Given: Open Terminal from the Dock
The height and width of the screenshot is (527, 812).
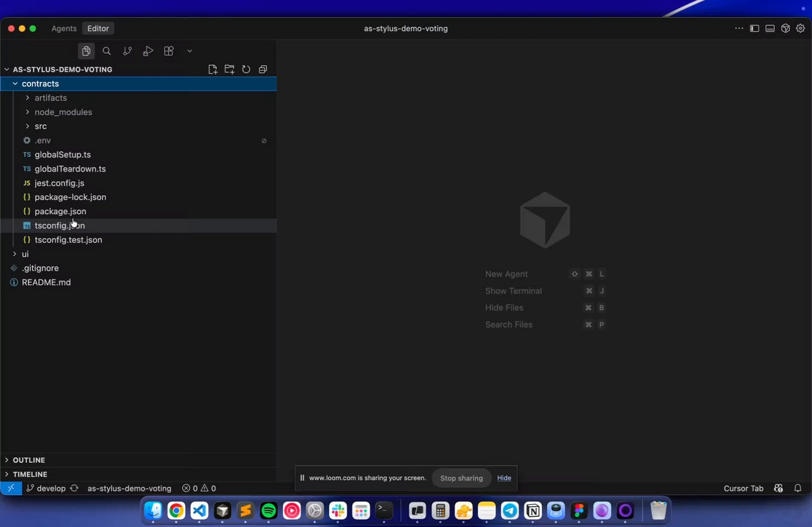Looking at the screenshot, I should point(384,510).
